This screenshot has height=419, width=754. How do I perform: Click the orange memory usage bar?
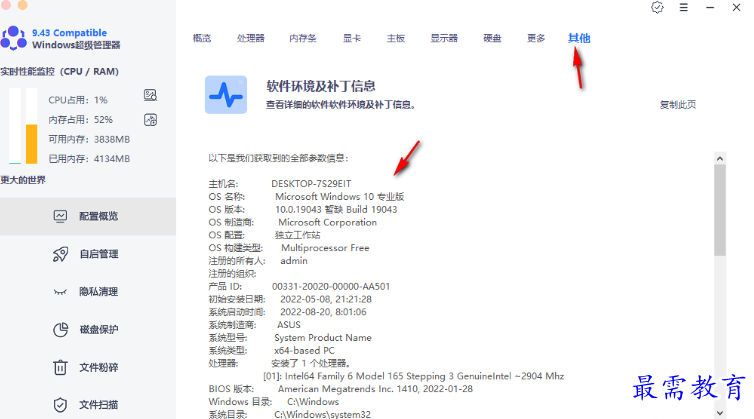click(x=31, y=144)
